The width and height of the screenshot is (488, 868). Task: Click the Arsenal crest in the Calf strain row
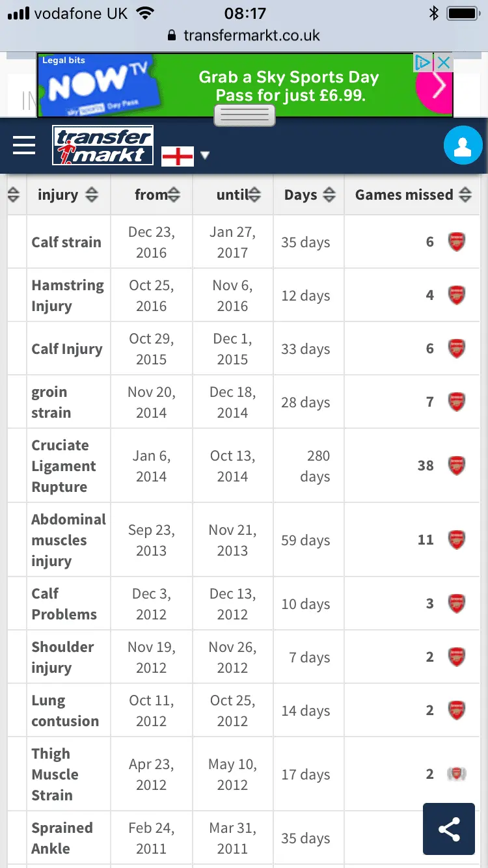pos(457,242)
